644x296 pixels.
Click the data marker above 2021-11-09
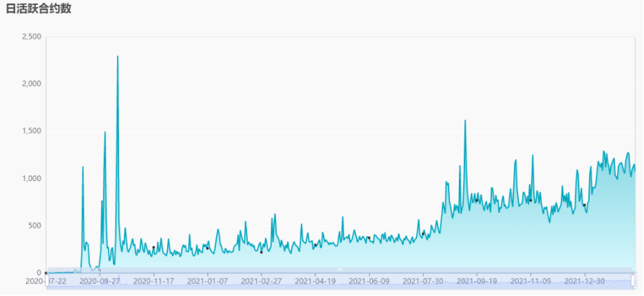(530, 200)
